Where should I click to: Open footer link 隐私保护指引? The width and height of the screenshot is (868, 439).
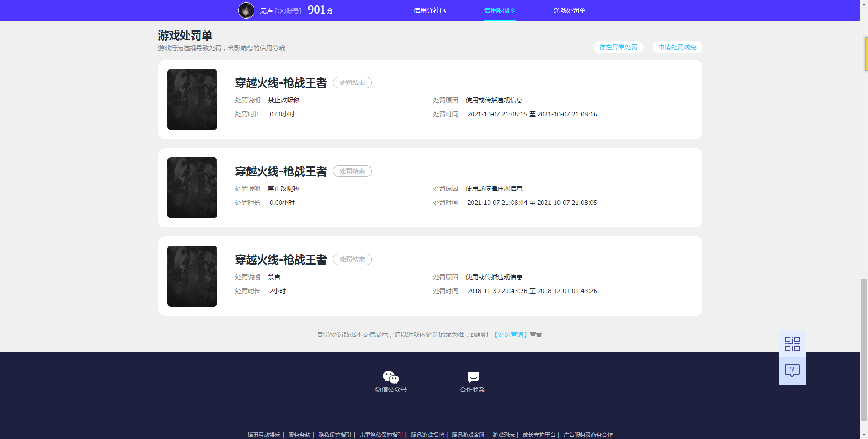coord(335,434)
